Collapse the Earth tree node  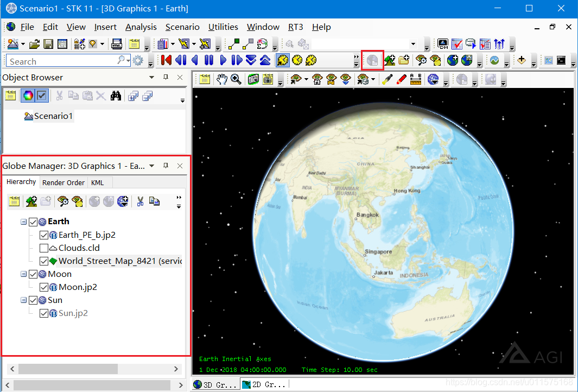click(23, 222)
